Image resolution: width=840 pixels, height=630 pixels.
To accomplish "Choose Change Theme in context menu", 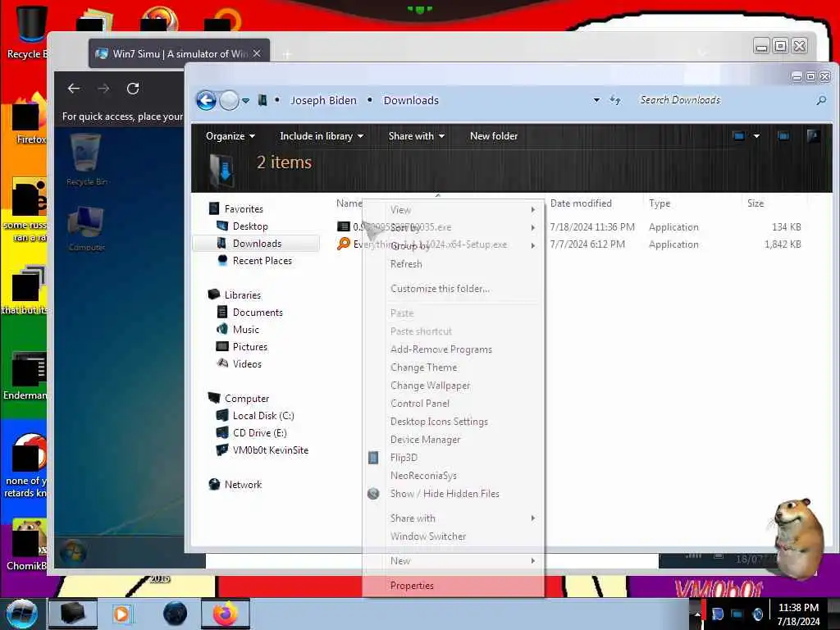I will click(x=453, y=367).
